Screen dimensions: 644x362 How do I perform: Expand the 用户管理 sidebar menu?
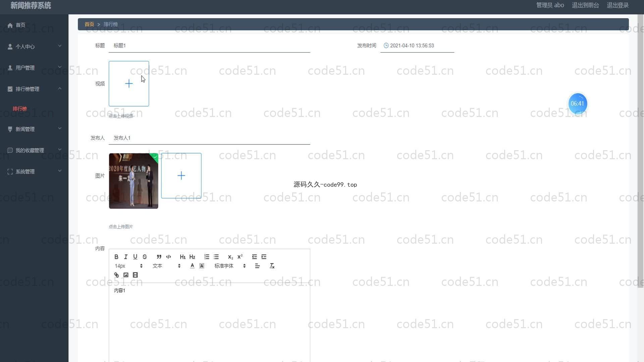[x=34, y=68]
